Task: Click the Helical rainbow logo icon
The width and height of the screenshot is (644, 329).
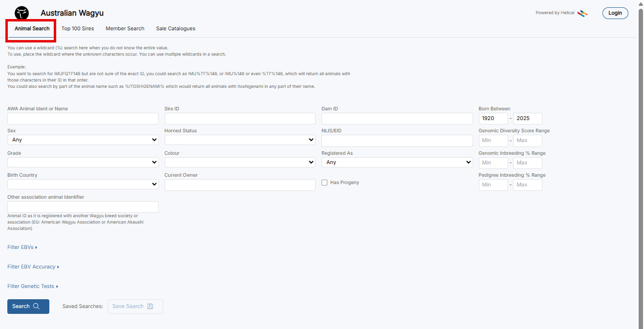Action: tap(582, 13)
